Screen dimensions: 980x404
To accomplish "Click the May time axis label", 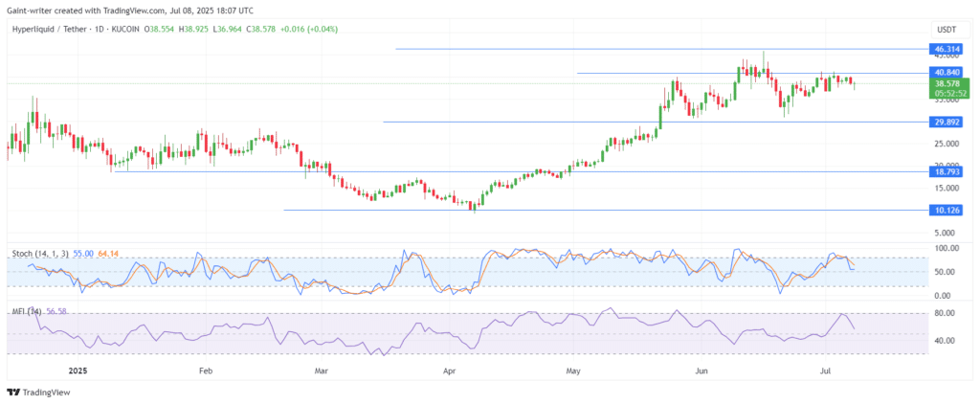I will [573, 371].
